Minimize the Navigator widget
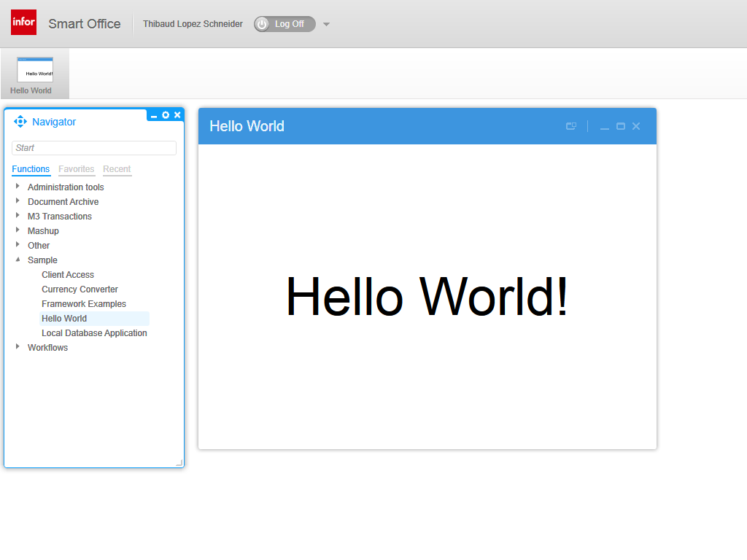The image size is (747, 560). 154,116
